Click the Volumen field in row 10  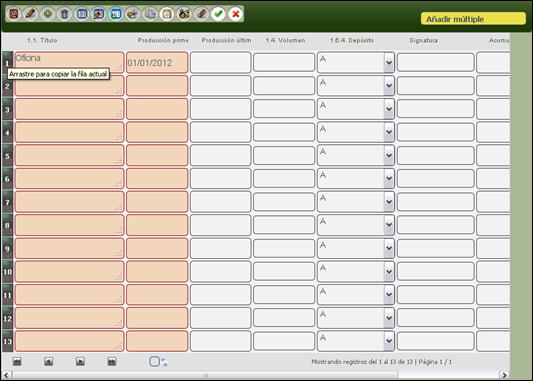pyautogui.click(x=284, y=271)
